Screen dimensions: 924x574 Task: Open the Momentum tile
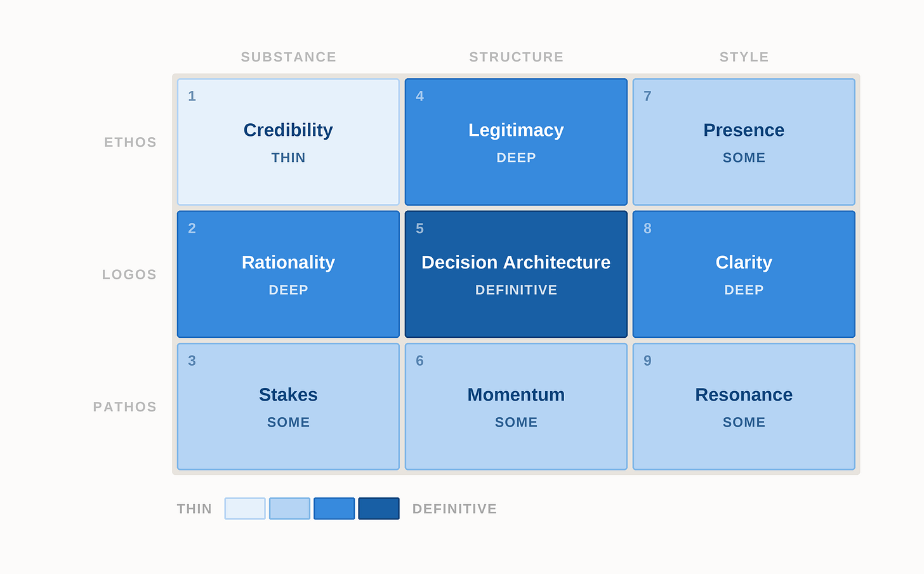pos(516,406)
